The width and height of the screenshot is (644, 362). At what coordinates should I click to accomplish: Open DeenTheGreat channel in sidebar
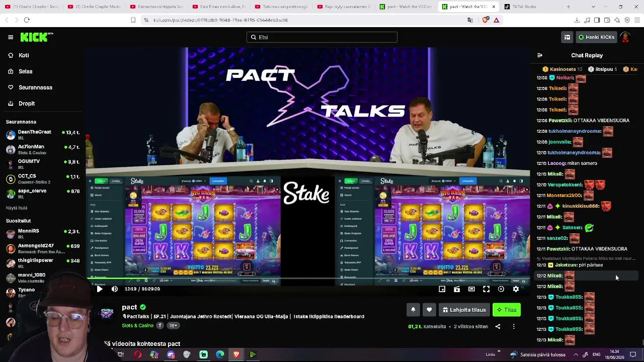(43, 134)
